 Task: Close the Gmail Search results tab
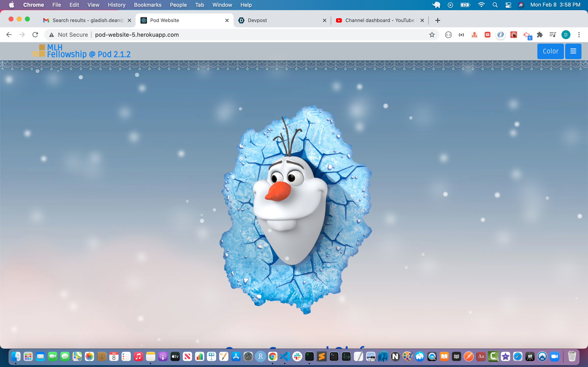click(x=129, y=20)
